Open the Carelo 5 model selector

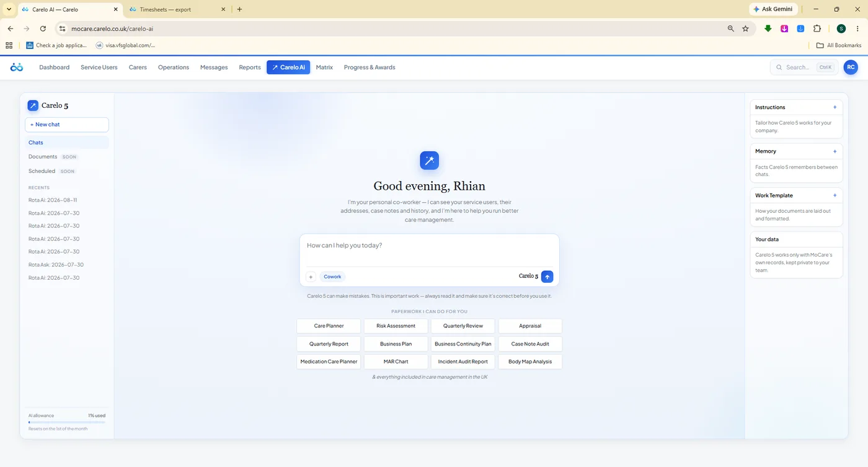(x=528, y=276)
